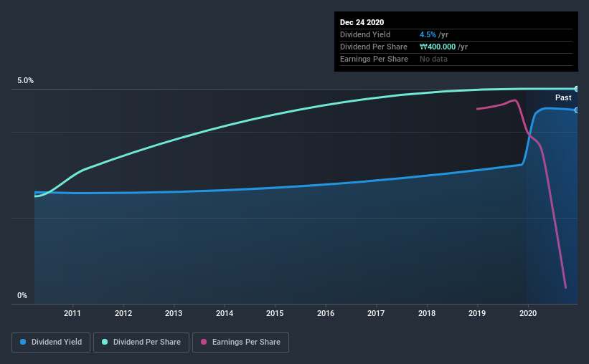This screenshot has width=589, height=364.
Task: Click the 2016 x-axis label
Action: (325, 313)
